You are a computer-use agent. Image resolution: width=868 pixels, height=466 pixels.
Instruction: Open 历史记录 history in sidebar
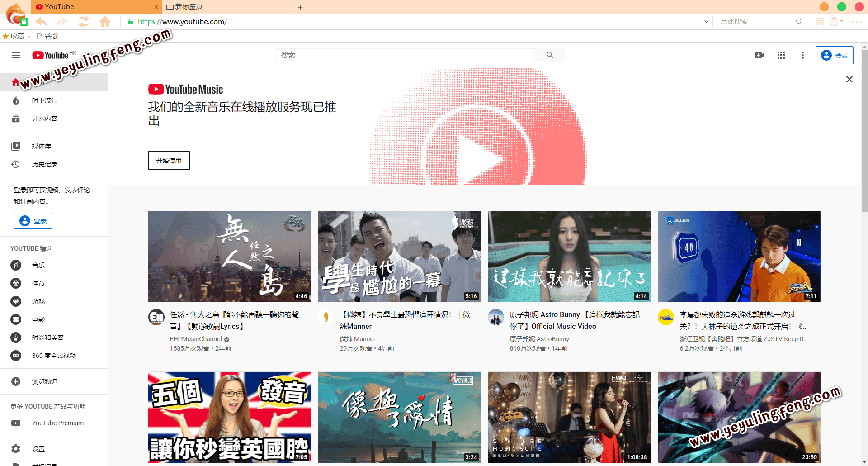54,164
